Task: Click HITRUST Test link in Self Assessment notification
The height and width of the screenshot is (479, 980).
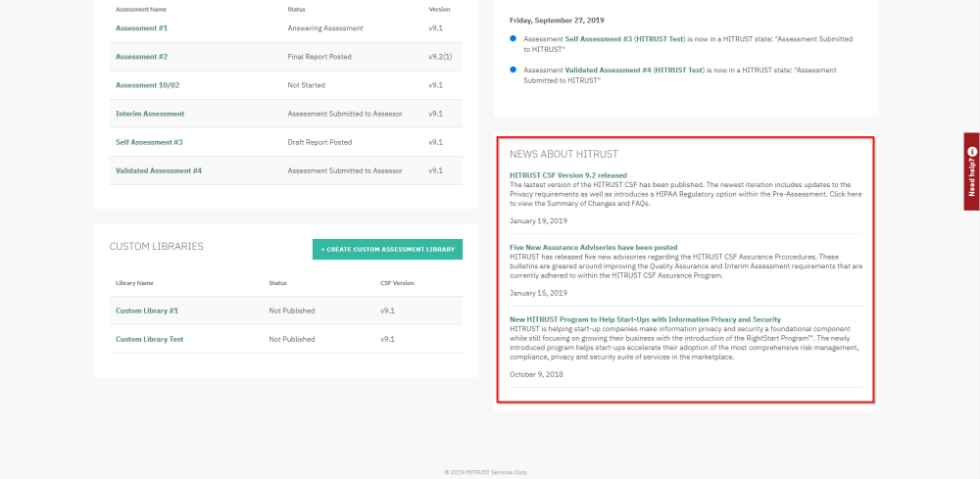Action: (x=661, y=39)
